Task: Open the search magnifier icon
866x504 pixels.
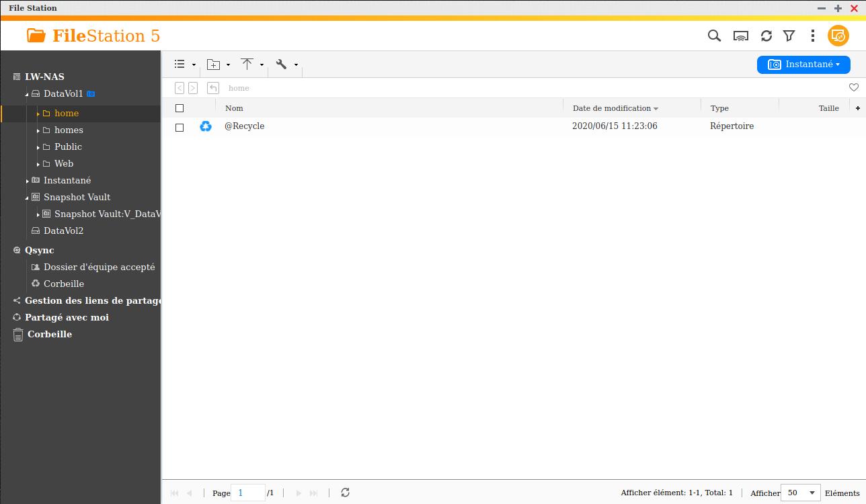Action: pos(714,36)
